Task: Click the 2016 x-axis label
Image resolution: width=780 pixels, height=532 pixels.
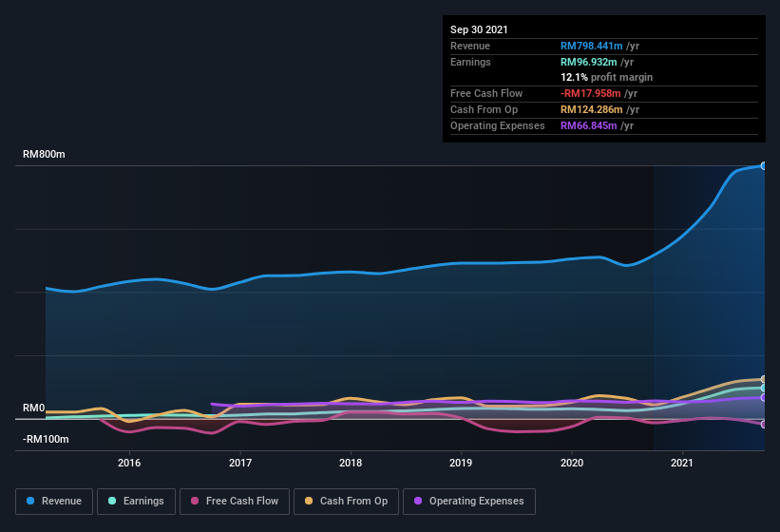Action: click(x=129, y=463)
